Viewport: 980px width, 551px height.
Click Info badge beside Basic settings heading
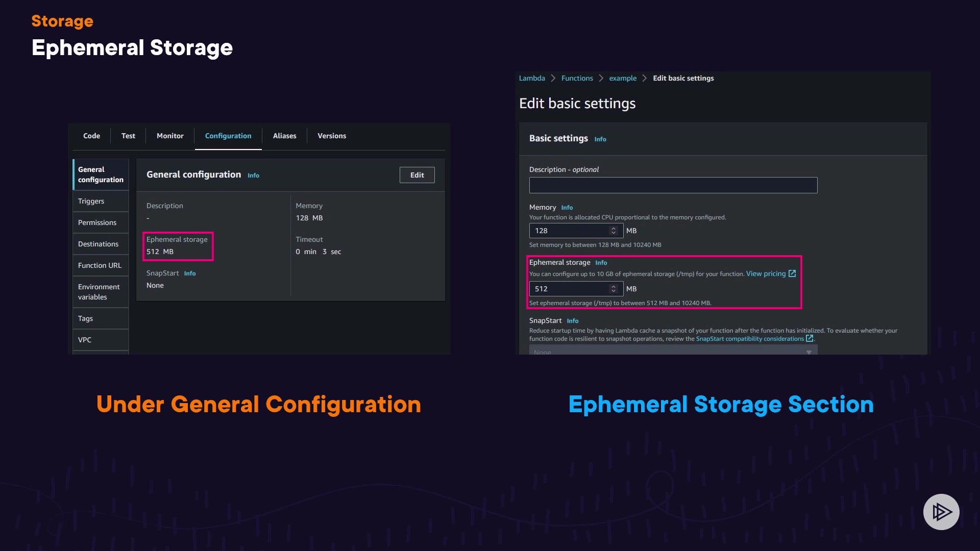click(600, 139)
